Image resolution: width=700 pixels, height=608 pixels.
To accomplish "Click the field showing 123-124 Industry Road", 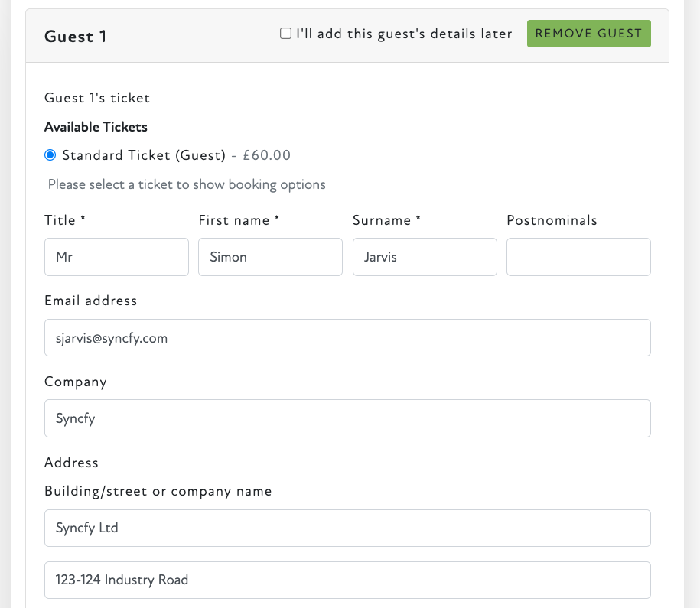I will coord(347,580).
